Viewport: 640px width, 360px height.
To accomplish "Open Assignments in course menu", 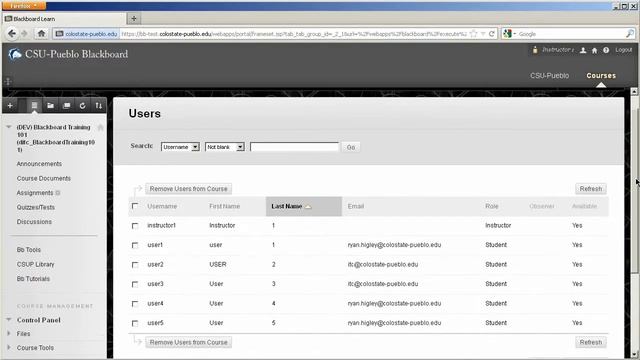I will 35,193.
